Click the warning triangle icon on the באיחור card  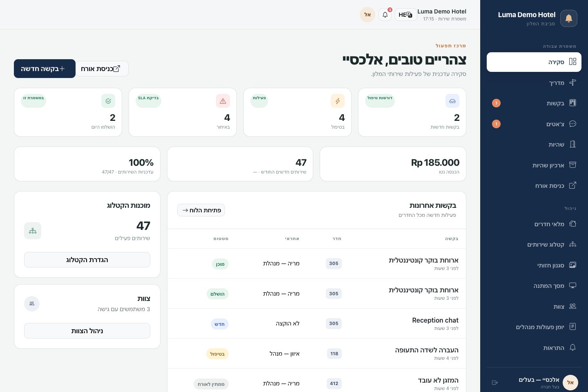point(223,101)
